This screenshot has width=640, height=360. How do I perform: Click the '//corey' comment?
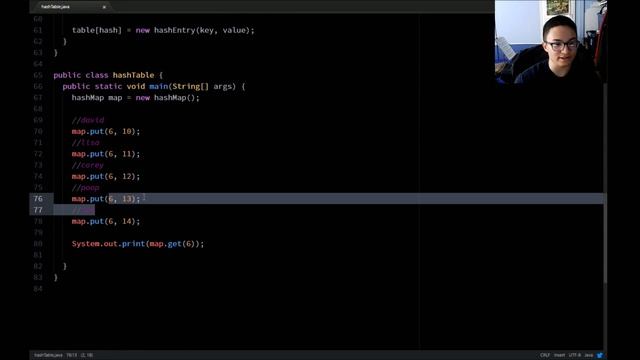tap(88, 165)
